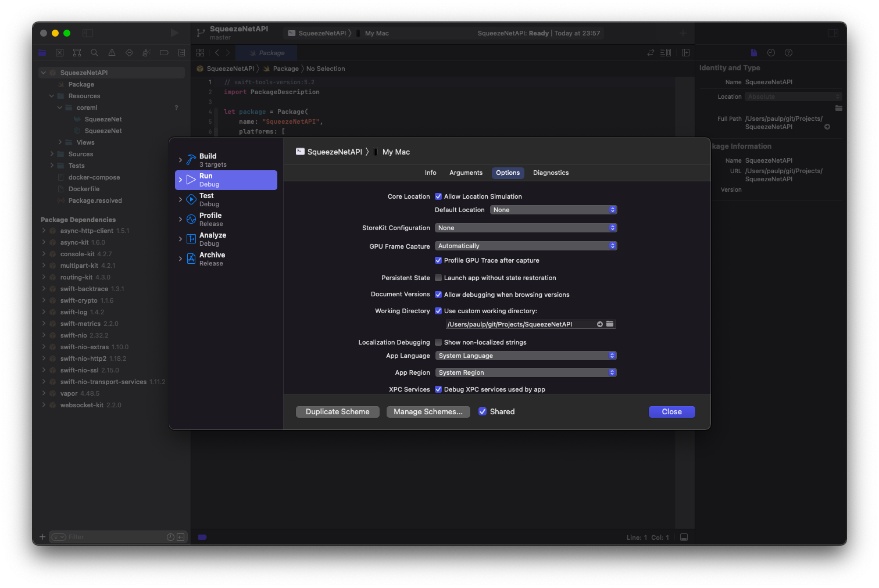Image resolution: width=879 pixels, height=588 pixels.
Task: Select the Analyze Debug action
Action: coord(226,239)
